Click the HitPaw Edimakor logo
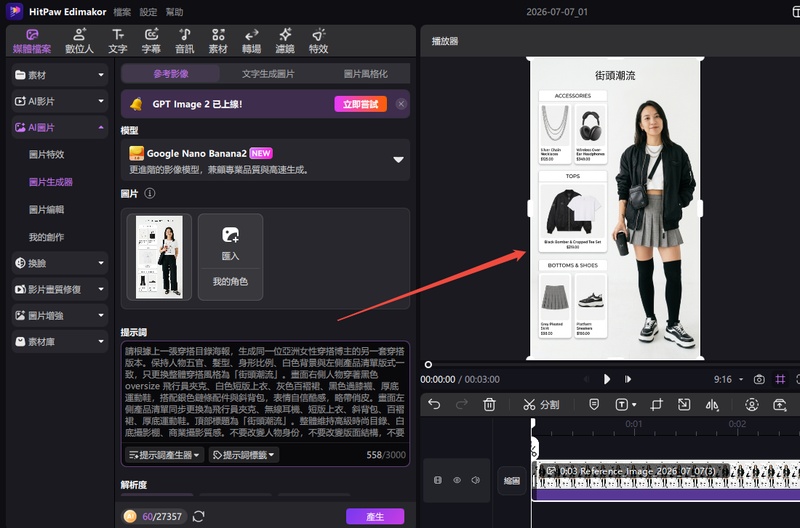 [14, 11]
